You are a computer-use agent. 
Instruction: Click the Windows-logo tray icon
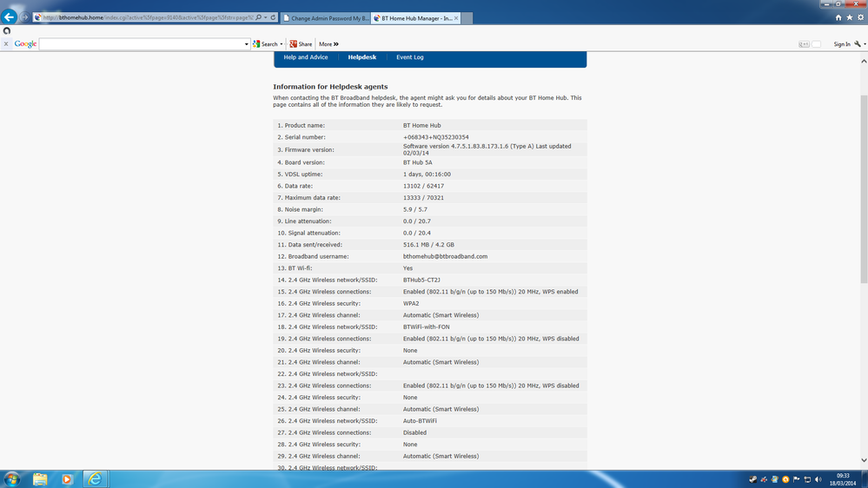pos(774,479)
